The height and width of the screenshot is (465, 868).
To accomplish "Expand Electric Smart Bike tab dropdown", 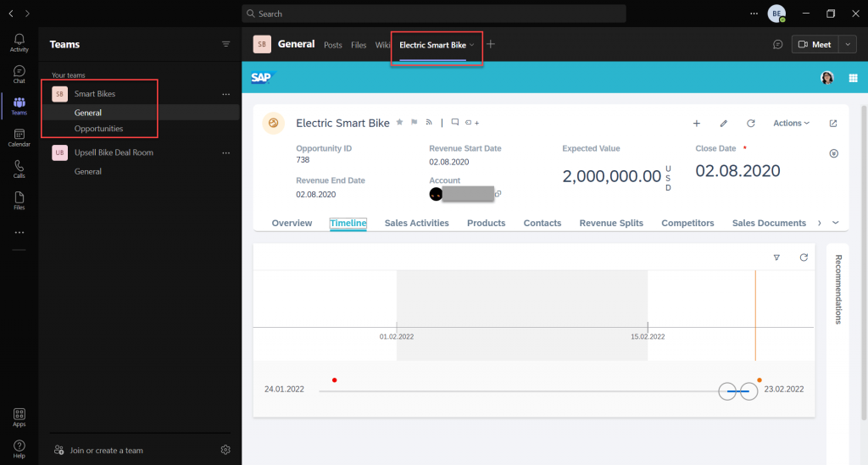I will pos(471,45).
